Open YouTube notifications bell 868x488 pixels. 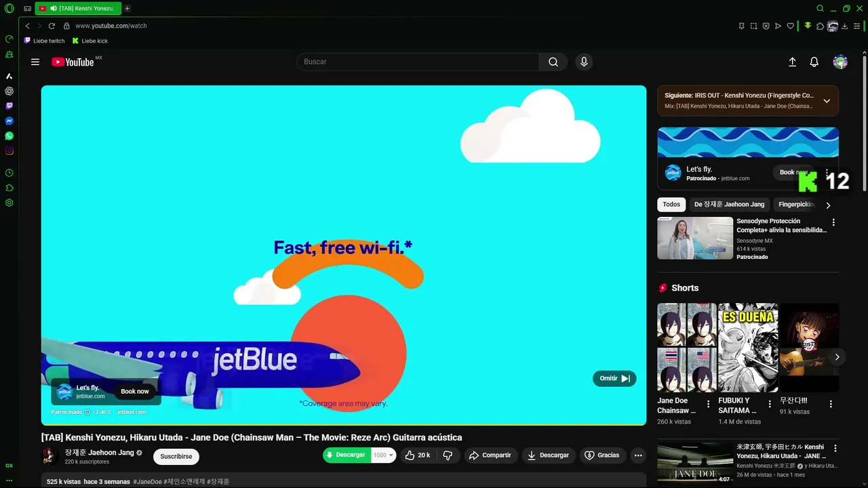tap(814, 62)
